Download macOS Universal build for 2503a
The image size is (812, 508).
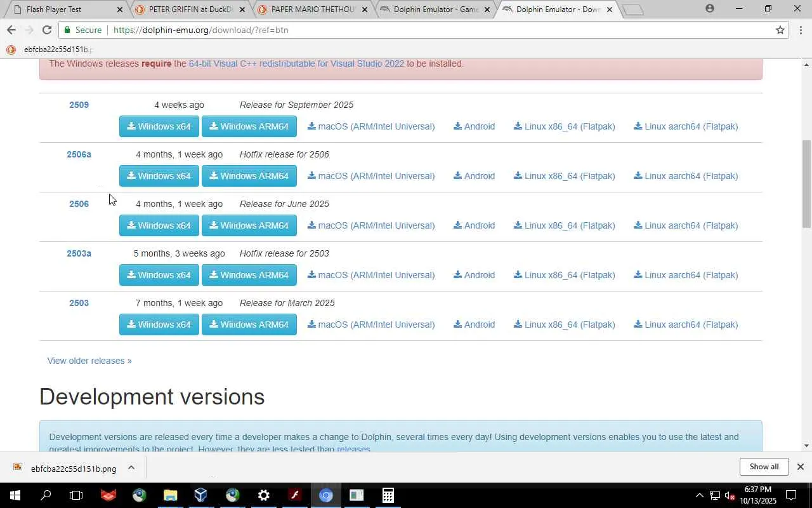click(371, 275)
